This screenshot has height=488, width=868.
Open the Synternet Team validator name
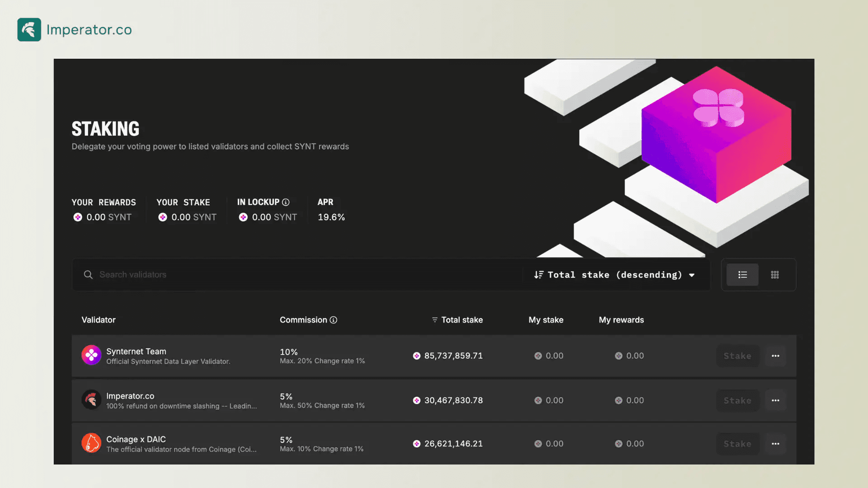pos(136,351)
